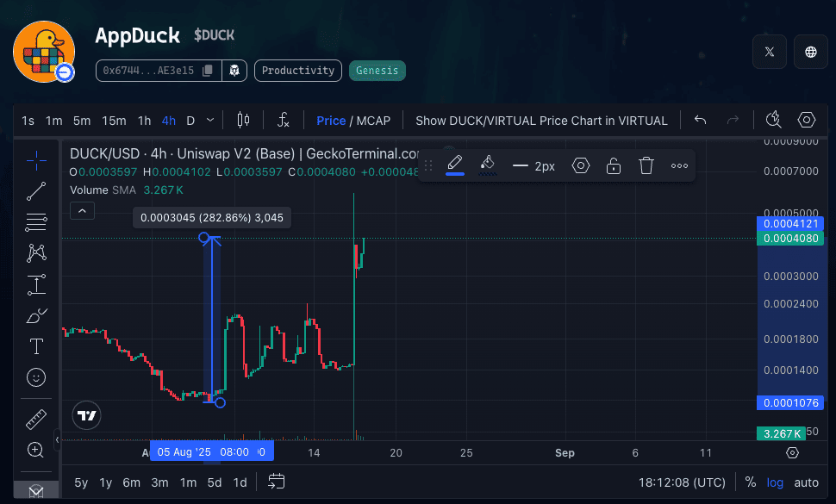Click Show DUCK/VIRTUAL Price Chart in VIRTUAL
This screenshot has height=504, width=836.
pyautogui.click(x=541, y=121)
